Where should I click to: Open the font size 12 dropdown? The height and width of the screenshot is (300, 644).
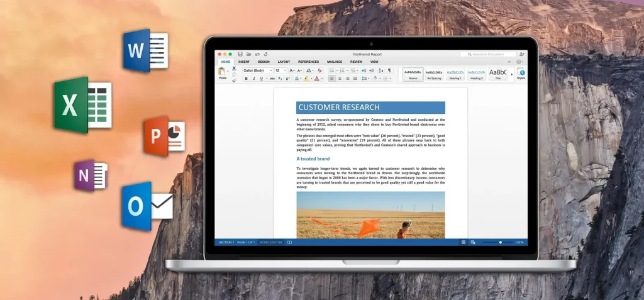(x=280, y=70)
